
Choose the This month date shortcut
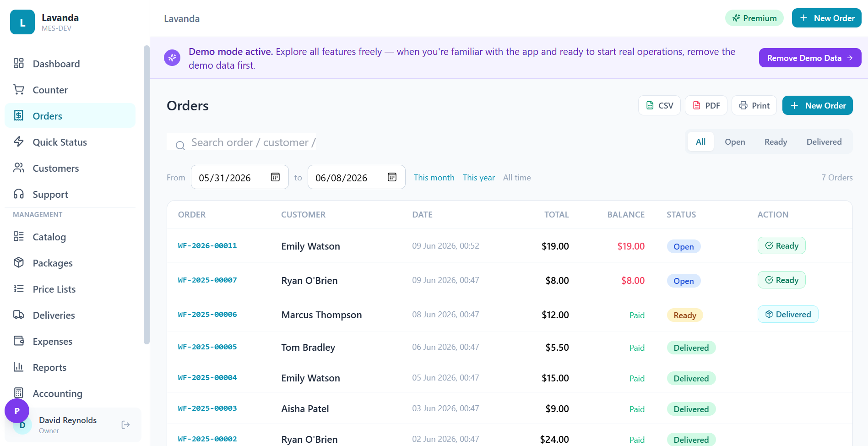pyautogui.click(x=434, y=177)
